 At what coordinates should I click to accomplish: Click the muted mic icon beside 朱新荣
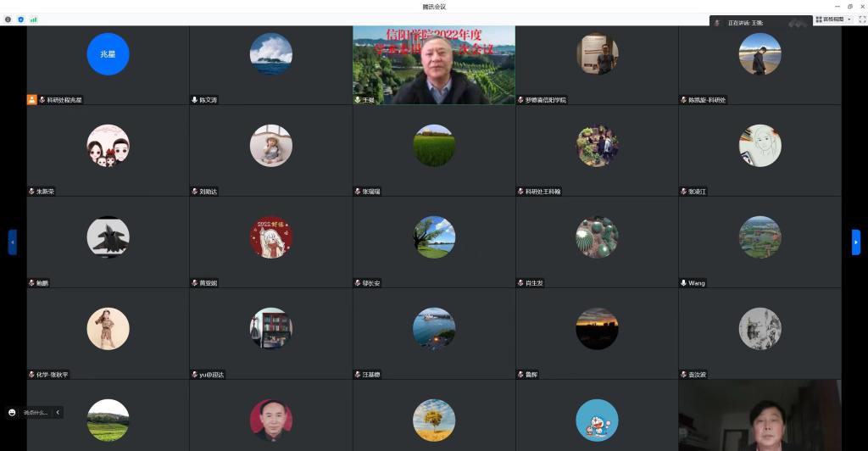(31, 192)
